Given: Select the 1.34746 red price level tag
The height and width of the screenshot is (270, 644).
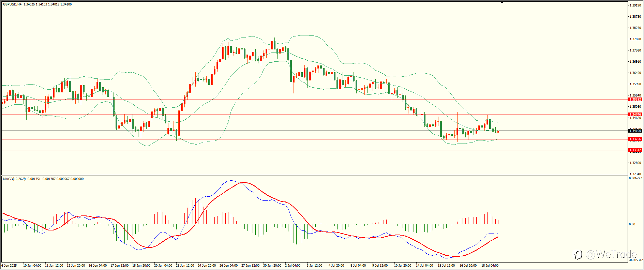Looking at the screenshot, I should pyautogui.click(x=635, y=115).
